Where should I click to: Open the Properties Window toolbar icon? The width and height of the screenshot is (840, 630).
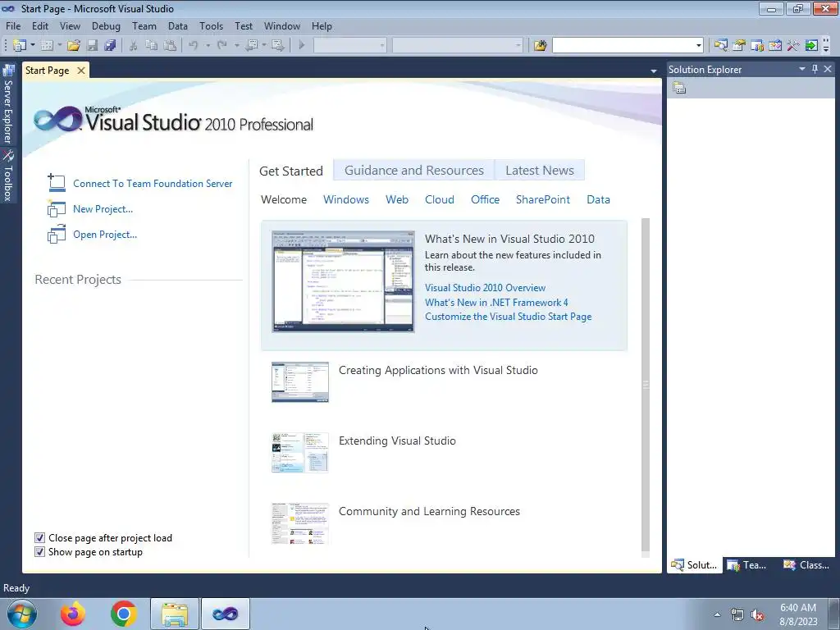[x=739, y=46]
